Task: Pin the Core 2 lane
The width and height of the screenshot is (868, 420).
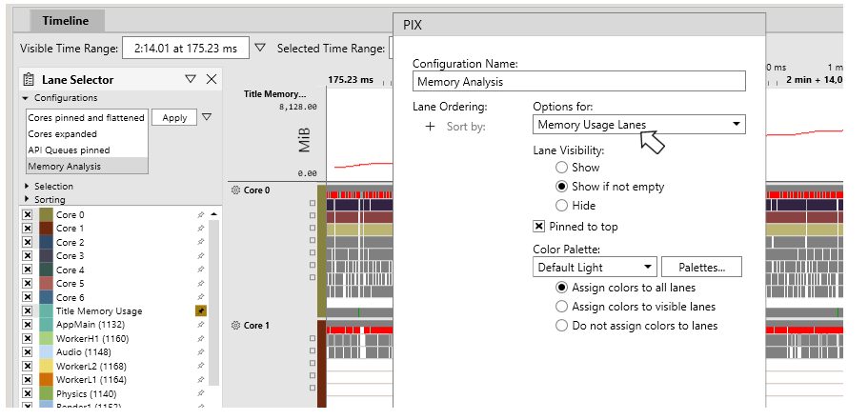Action: (x=201, y=242)
